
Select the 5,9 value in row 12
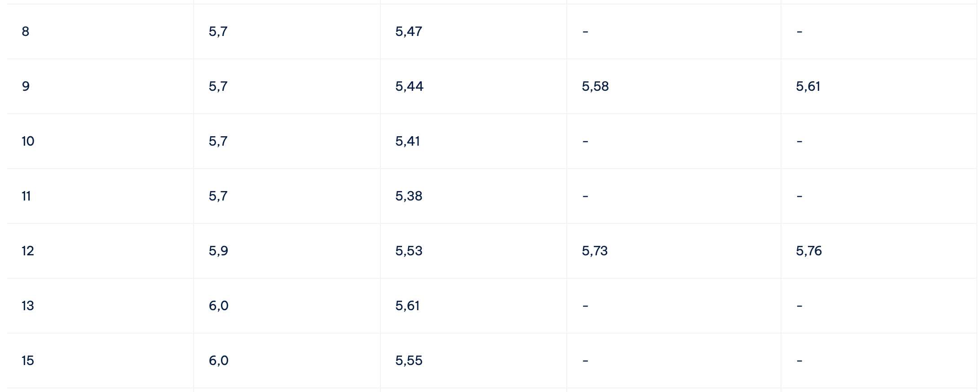click(218, 251)
